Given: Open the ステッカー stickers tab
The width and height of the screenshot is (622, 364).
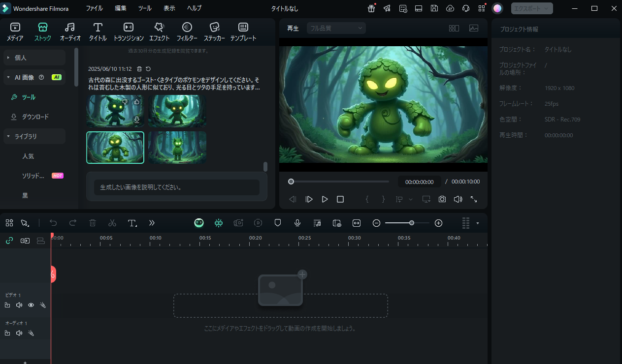Looking at the screenshot, I should point(214,32).
